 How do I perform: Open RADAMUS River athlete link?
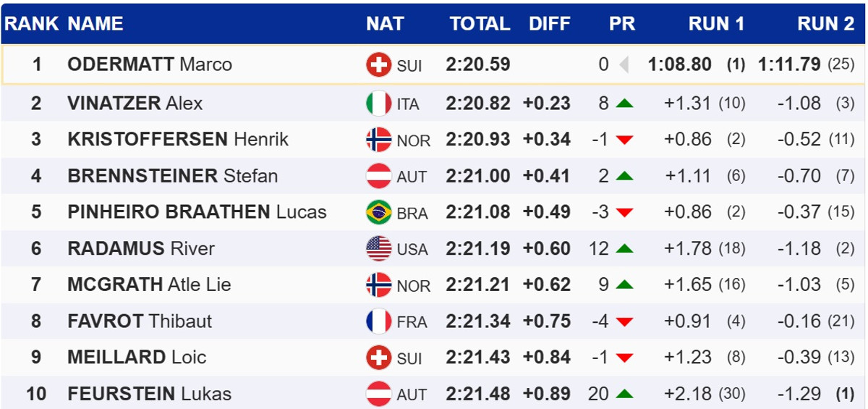[x=141, y=249]
